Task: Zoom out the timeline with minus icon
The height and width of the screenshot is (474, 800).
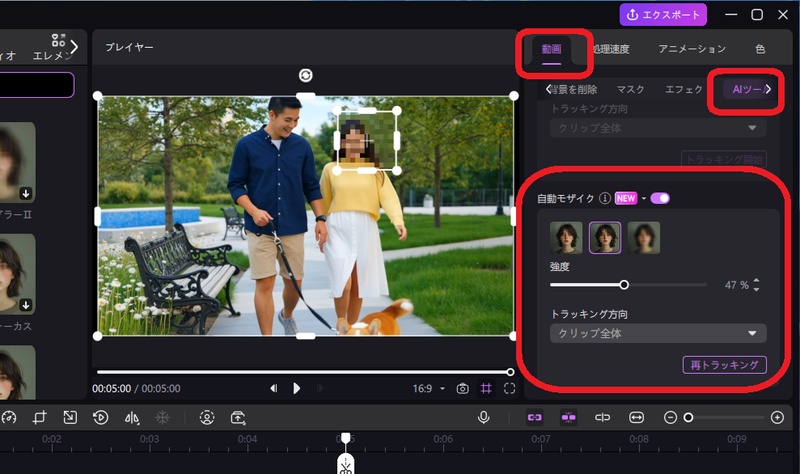Action: click(670, 417)
